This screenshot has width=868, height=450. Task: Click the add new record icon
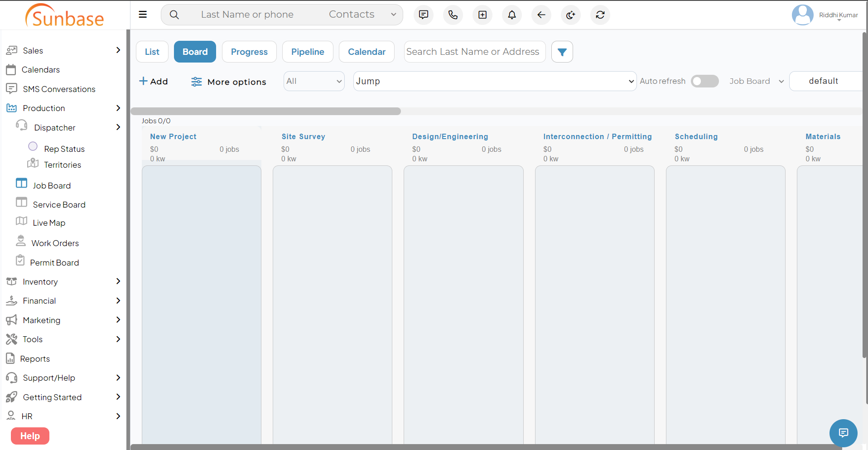click(482, 15)
